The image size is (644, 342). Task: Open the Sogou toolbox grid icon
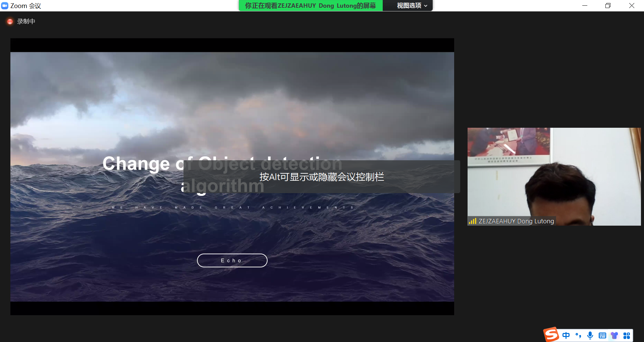[x=627, y=335]
